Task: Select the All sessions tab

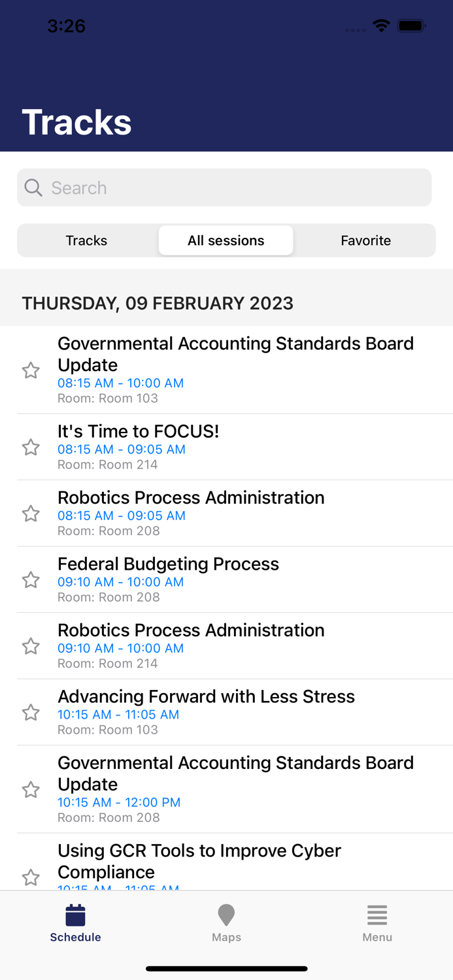Action: pyautogui.click(x=226, y=240)
